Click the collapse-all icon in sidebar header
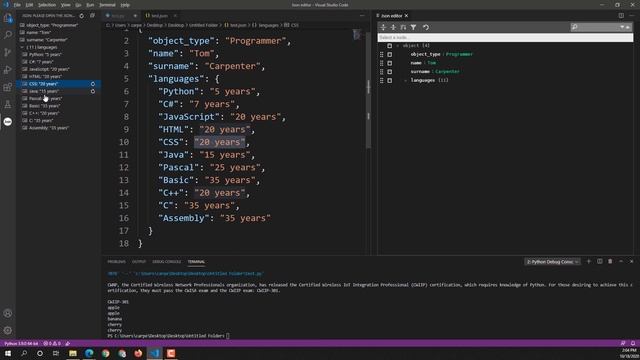The height and width of the screenshot is (360, 640). point(93,16)
